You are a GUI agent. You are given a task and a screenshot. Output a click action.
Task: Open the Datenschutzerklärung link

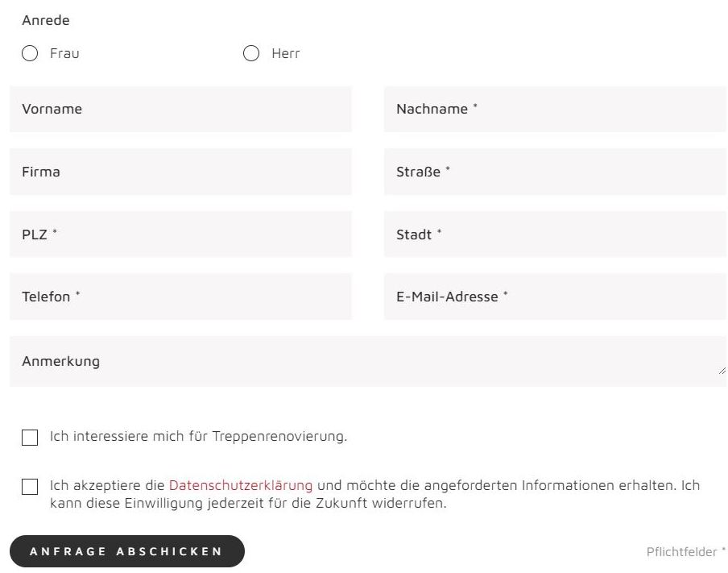(x=240, y=486)
